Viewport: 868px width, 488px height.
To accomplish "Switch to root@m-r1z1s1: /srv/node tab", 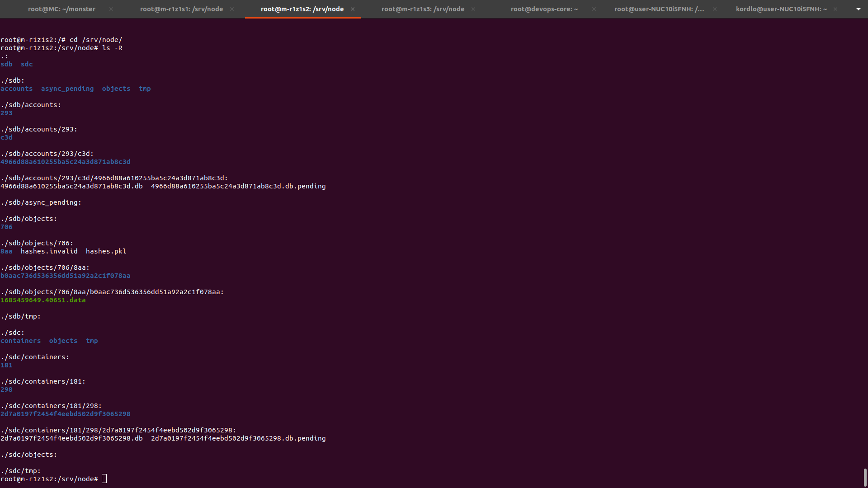I will click(x=181, y=9).
